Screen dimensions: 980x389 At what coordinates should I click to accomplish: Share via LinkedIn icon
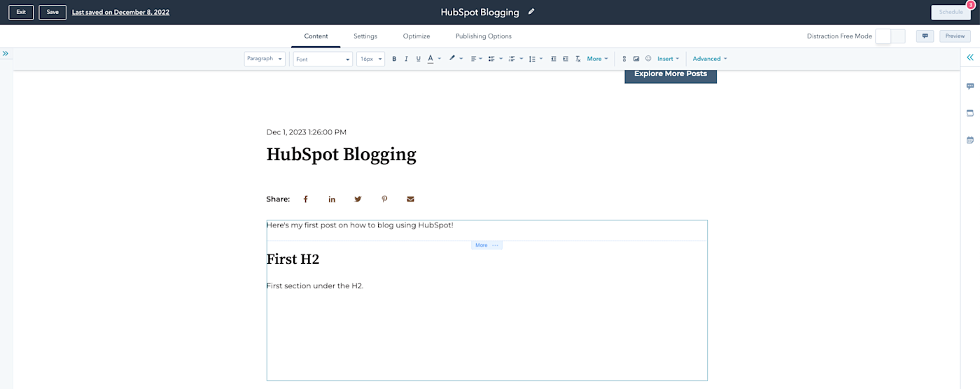(x=332, y=199)
